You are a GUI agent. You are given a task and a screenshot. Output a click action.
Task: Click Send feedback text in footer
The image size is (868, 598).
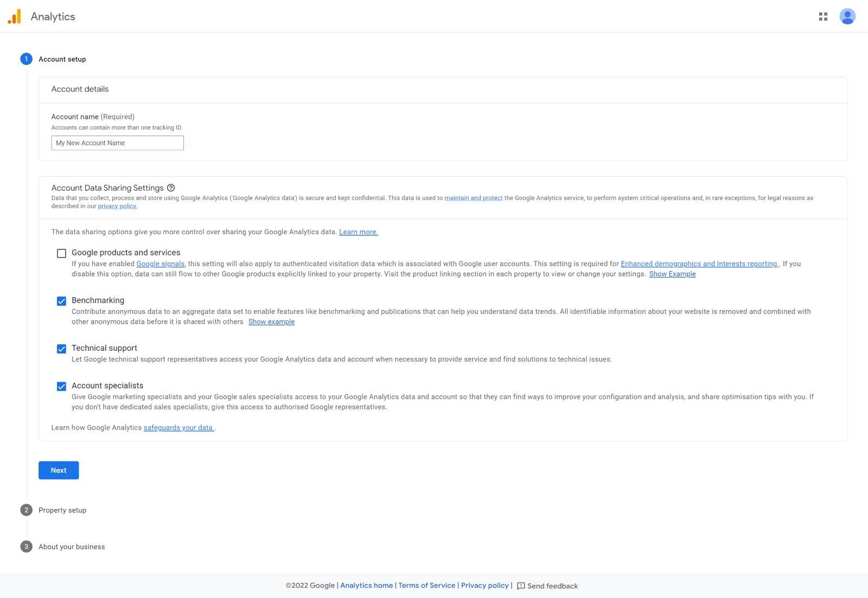click(x=553, y=586)
